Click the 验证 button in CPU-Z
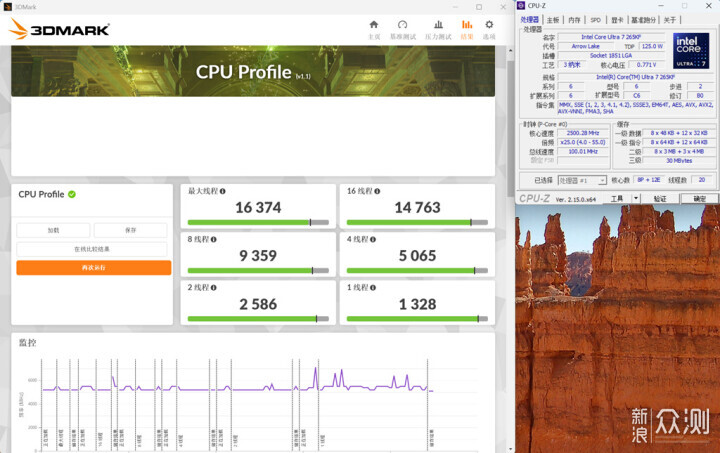The width and height of the screenshot is (720, 453). point(659,198)
